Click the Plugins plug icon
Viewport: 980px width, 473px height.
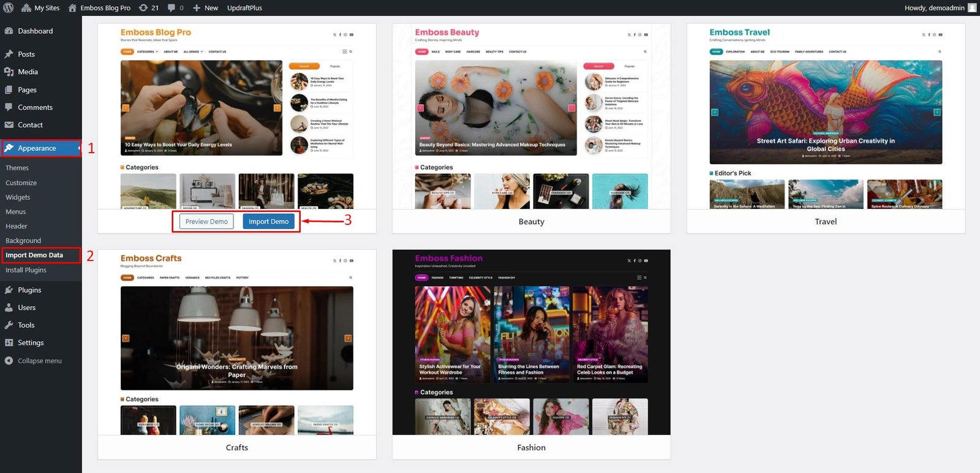click(9, 290)
